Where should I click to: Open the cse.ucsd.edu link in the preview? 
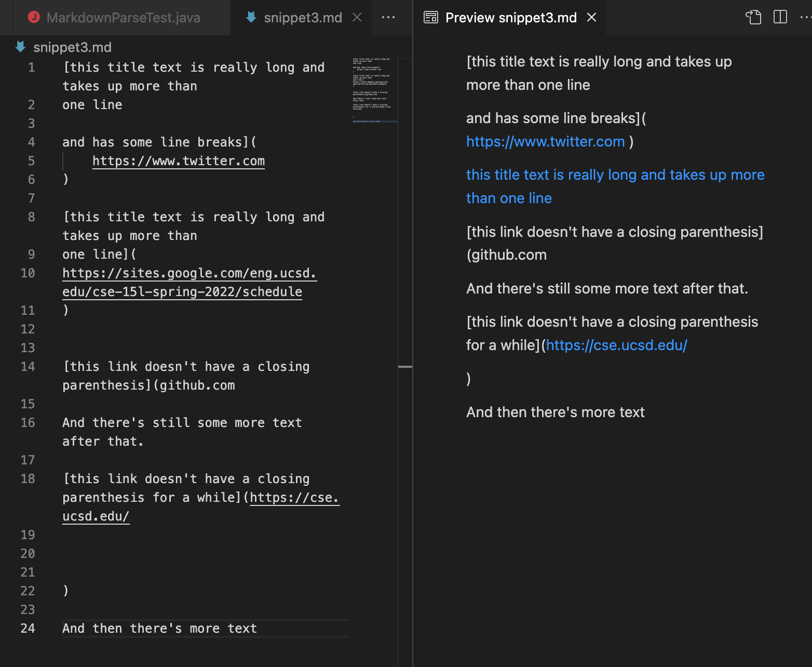[616, 345]
